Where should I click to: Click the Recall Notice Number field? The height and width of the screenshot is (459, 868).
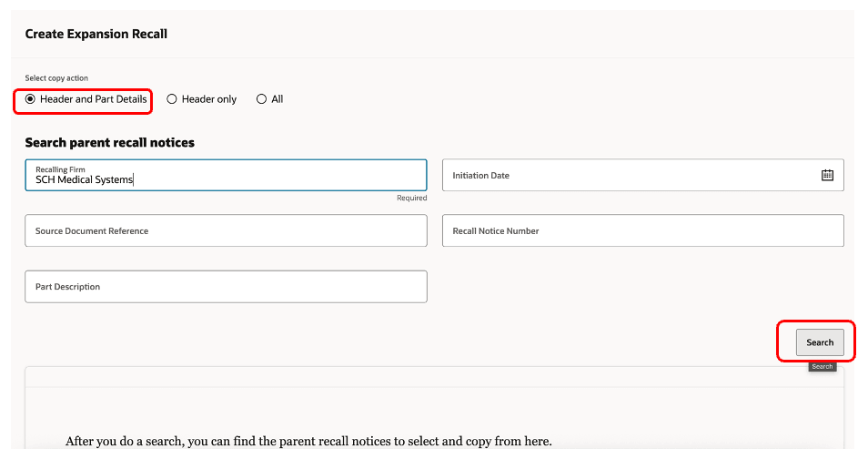[642, 231]
